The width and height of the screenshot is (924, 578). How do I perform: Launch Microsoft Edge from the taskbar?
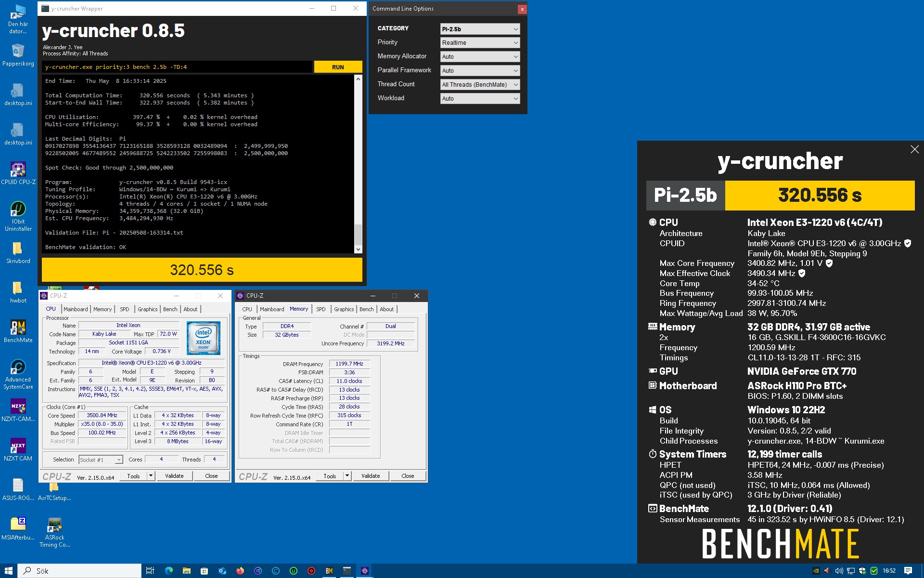(168, 571)
